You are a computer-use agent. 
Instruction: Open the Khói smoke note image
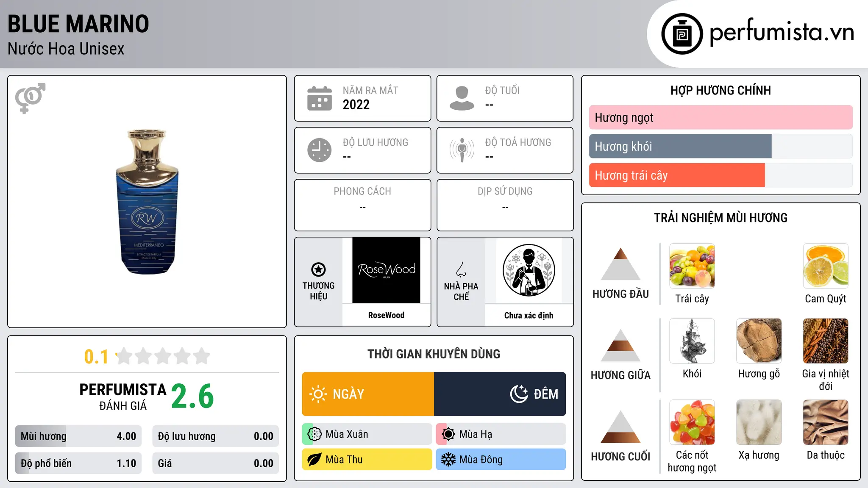coord(692,341)
